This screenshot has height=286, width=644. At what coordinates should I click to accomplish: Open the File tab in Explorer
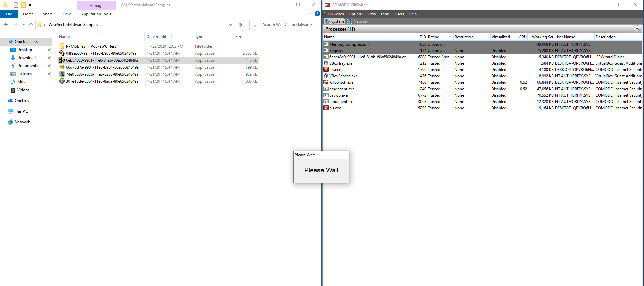pos(9,14)
